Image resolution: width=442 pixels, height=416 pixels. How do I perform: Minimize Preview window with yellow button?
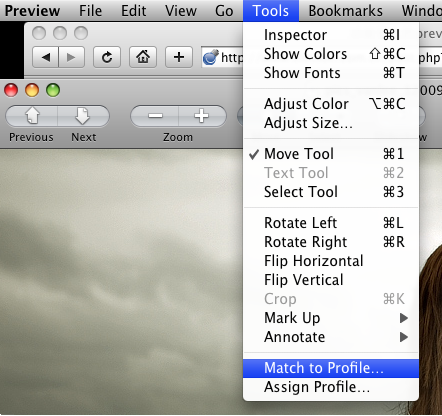[32, 90]
